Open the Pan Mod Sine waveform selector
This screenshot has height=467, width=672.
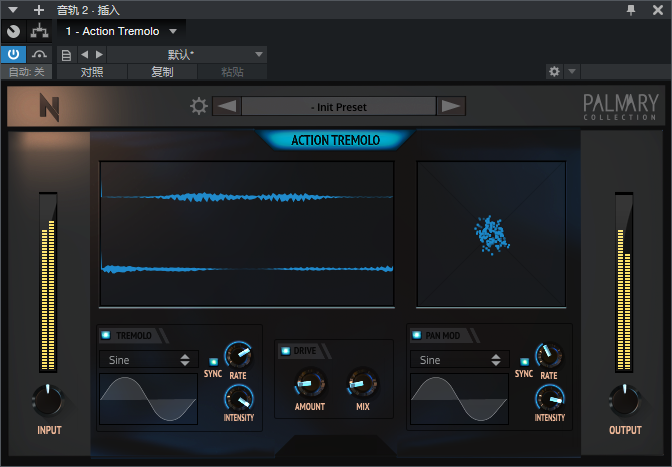click(459, 360)
